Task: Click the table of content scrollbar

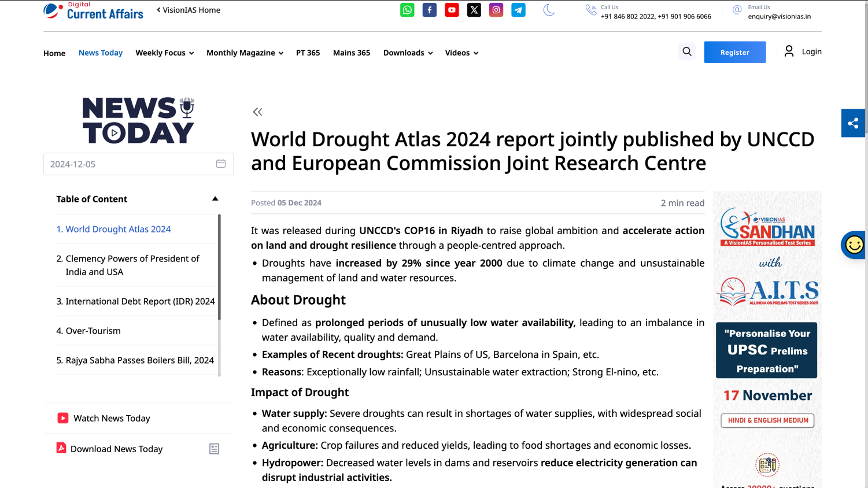Action: 219,267
